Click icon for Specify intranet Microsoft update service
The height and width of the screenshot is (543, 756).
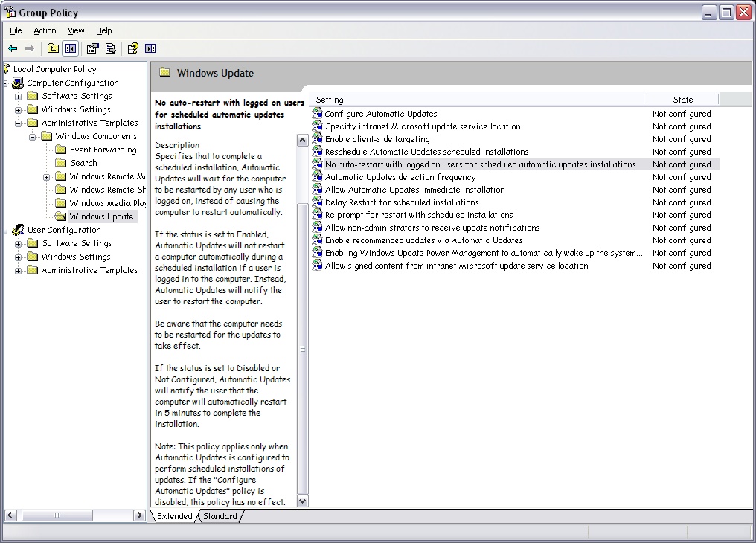click(317, 126)
